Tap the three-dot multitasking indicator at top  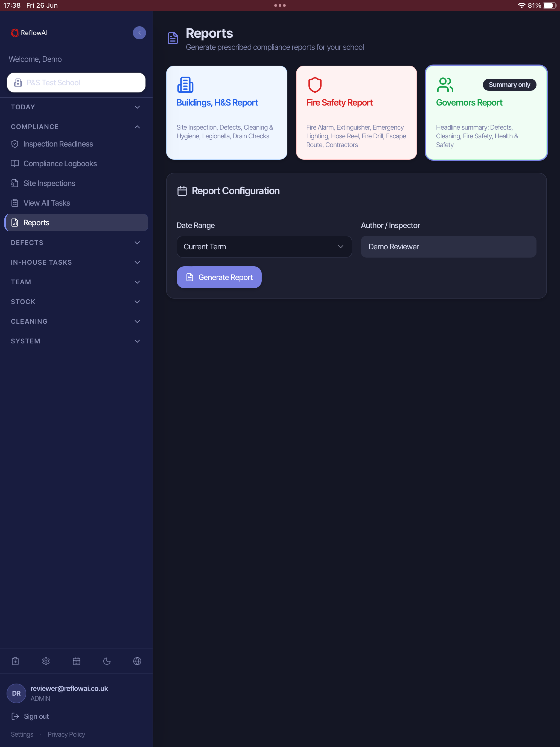tap(280, 5)
